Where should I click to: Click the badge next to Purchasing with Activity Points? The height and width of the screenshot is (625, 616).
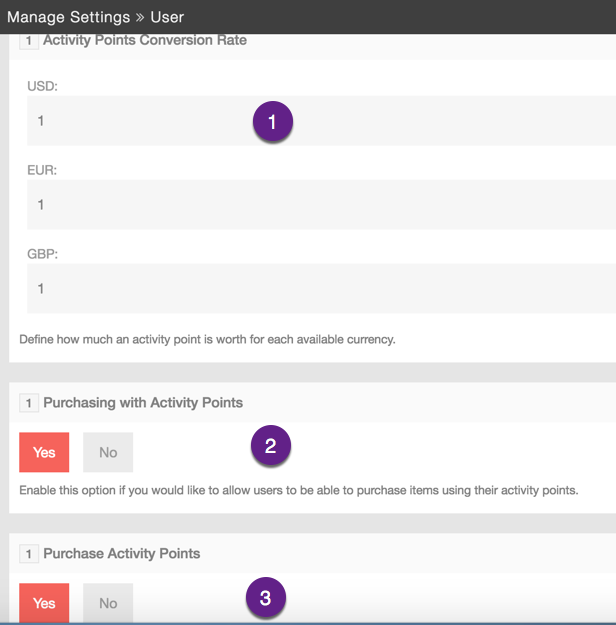click(29, 403)
